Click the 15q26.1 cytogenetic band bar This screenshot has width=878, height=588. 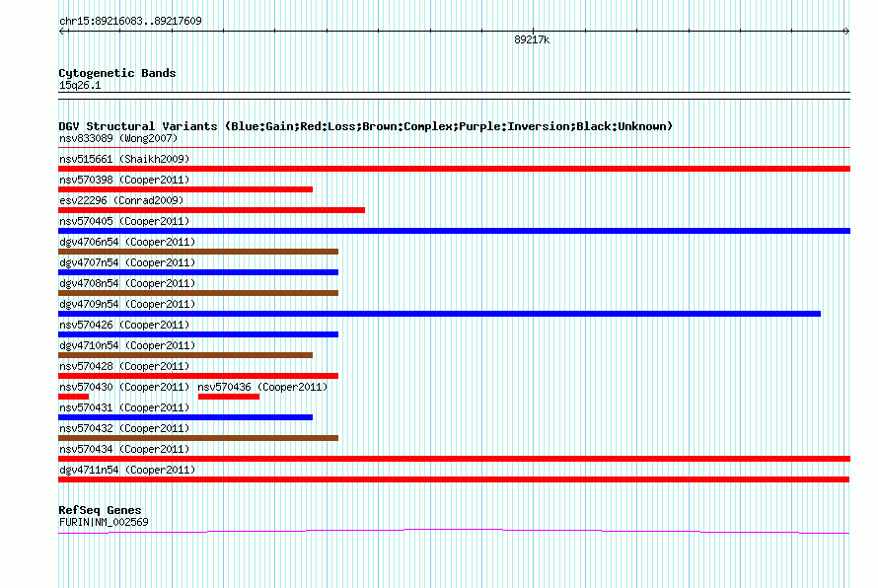pyautogui.click(x=454, y=96)
